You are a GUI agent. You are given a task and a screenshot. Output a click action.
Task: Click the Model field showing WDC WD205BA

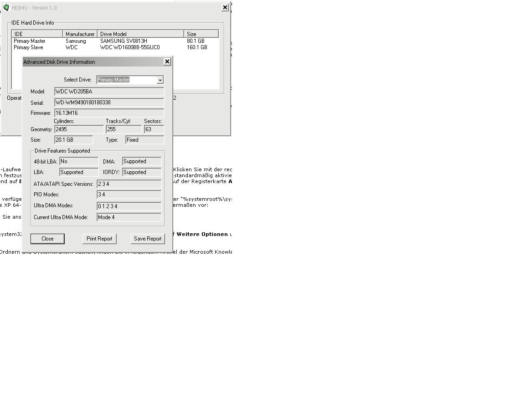pyautogui.click(x=109, y=92)
